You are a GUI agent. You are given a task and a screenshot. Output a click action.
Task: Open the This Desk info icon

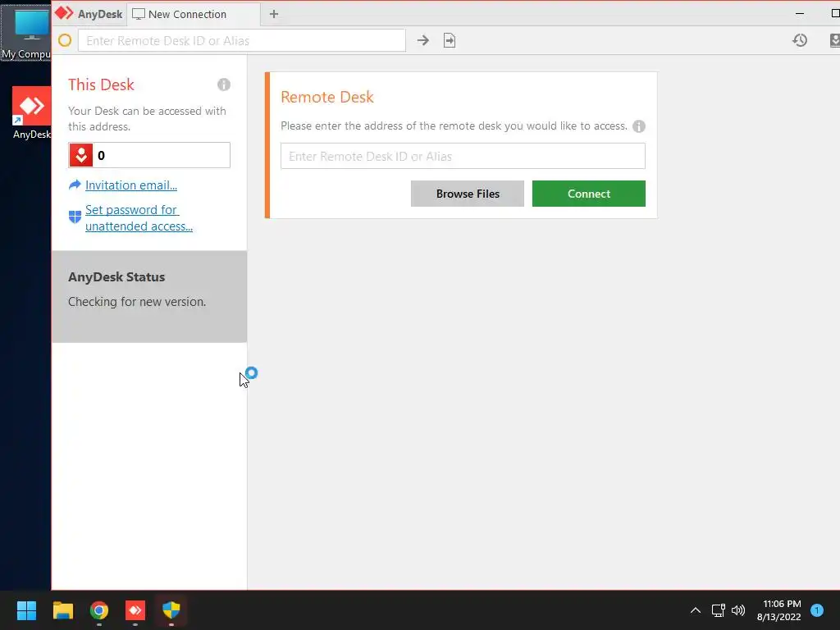[x=224, y=84]
